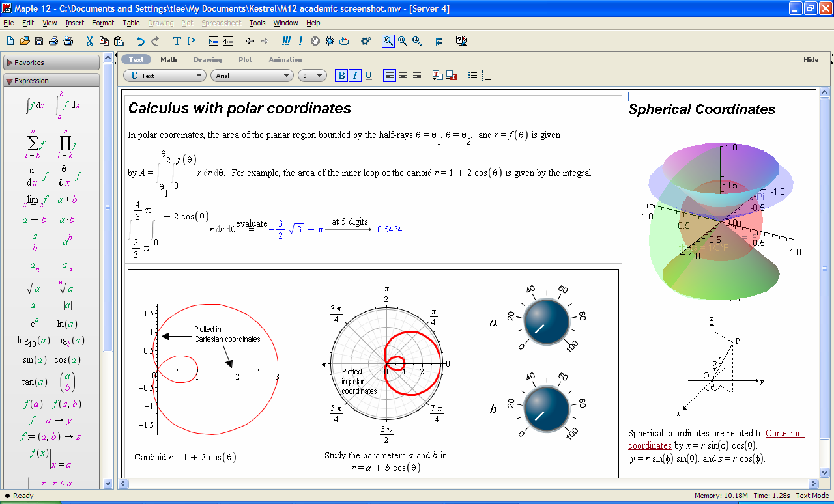
Task: Toggle bulleted list formatting
Action: [x=472, y=76]
